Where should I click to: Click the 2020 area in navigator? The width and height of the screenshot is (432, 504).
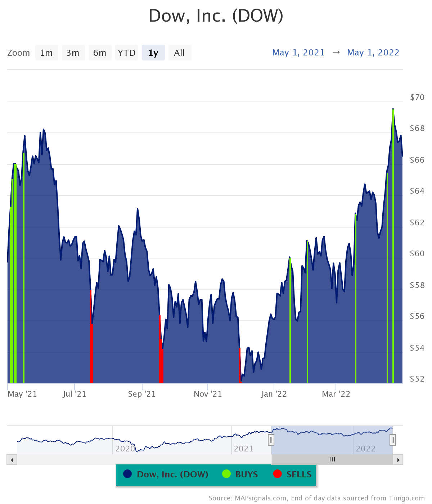click(x=125, y=449)
